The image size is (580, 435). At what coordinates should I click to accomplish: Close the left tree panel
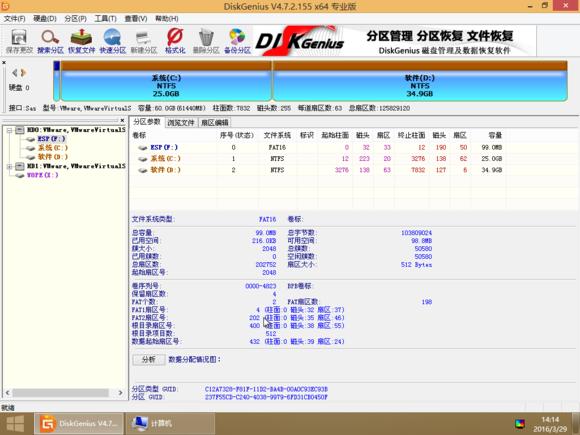click(x=122, y=120)
